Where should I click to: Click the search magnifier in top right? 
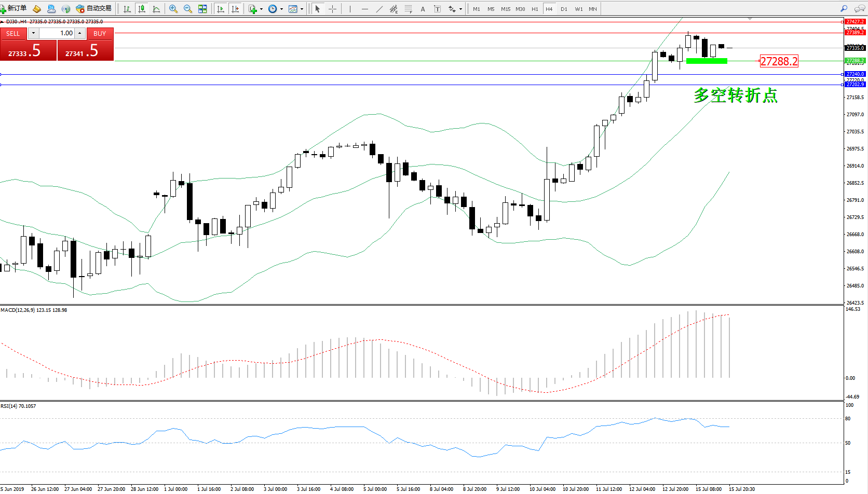click(x=844, y=9)
